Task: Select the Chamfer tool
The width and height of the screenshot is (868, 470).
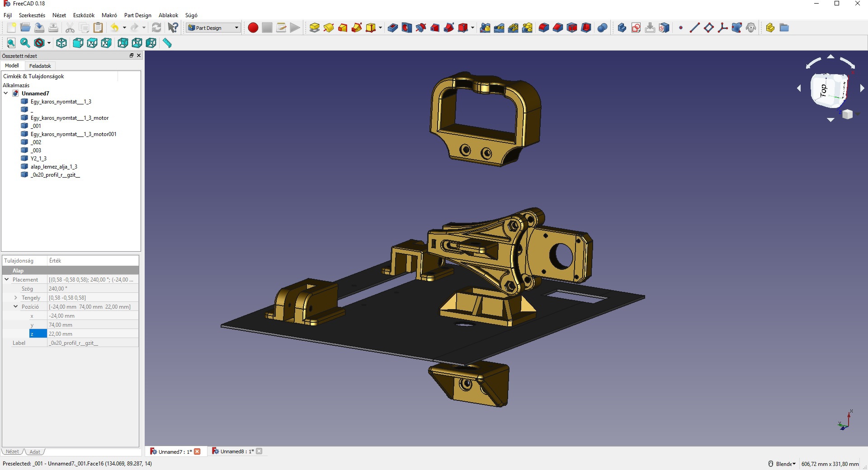Action: pos(558,28)
